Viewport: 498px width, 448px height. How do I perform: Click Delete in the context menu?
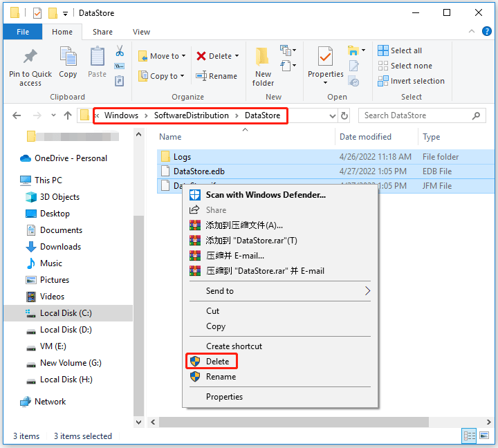218,362
